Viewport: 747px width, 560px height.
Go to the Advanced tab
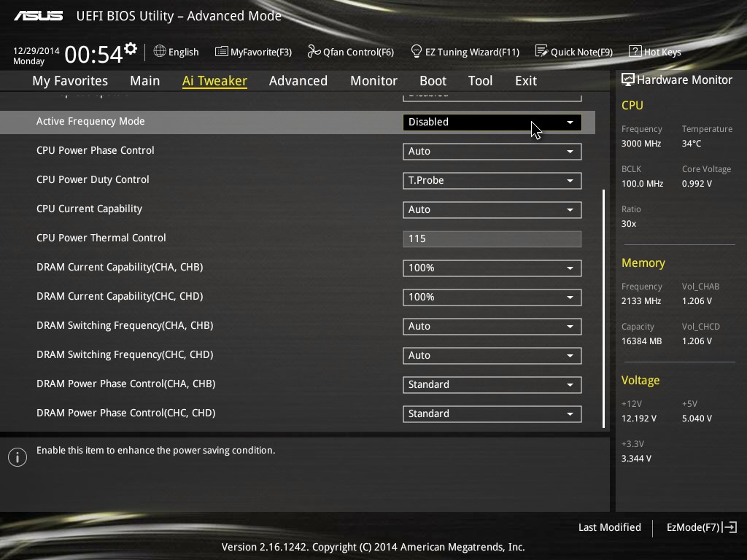click(298, 81)
